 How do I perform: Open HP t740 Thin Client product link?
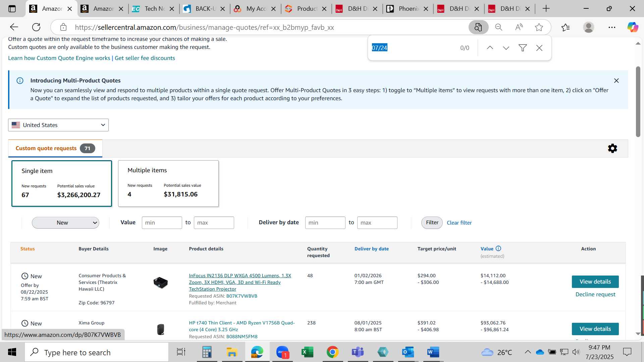pyautogui.click(x=242, y=326)
